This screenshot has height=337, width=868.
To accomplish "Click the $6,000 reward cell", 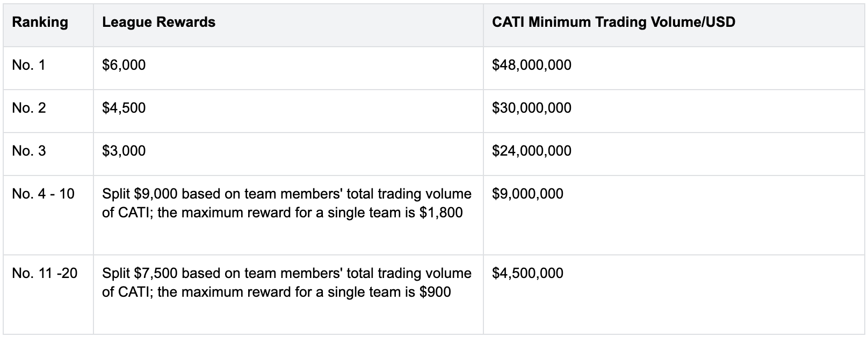I will tap(124, 65).
